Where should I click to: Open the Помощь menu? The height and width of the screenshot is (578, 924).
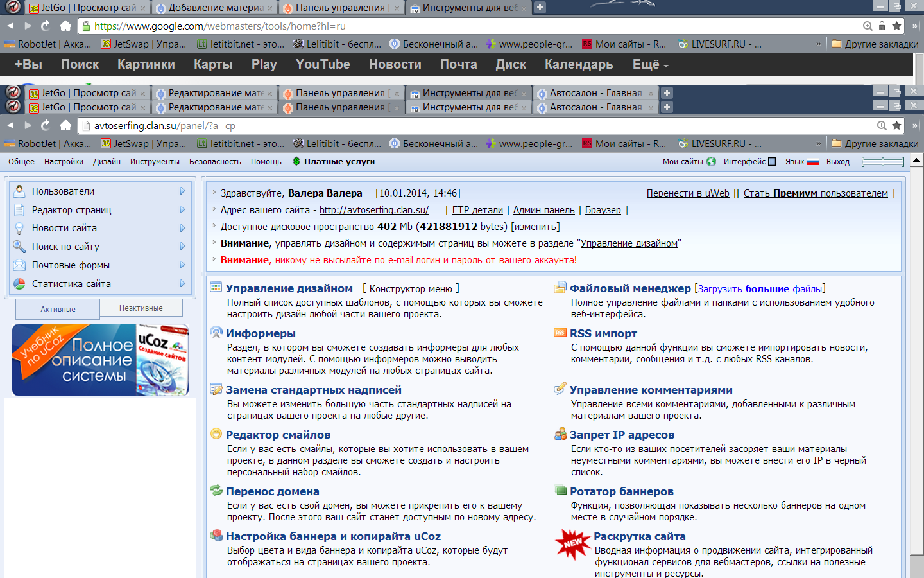(266, 161)
